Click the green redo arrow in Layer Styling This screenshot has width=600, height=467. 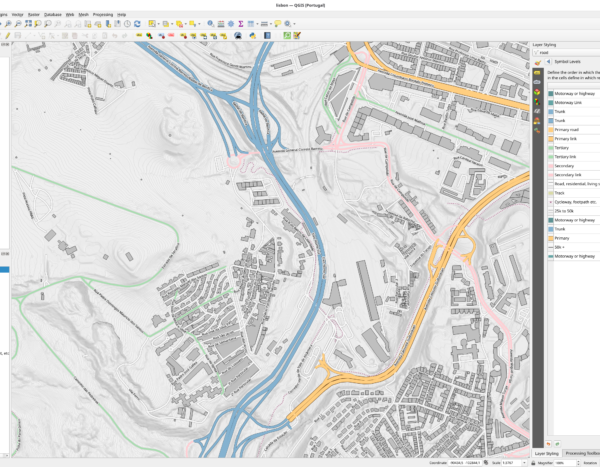pos(557,444)
